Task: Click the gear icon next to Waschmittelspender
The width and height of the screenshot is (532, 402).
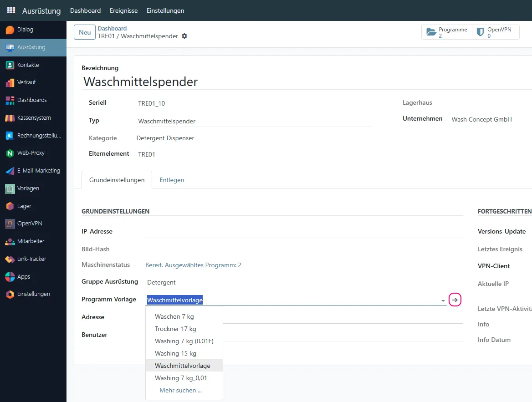Action: pos(184,35)
